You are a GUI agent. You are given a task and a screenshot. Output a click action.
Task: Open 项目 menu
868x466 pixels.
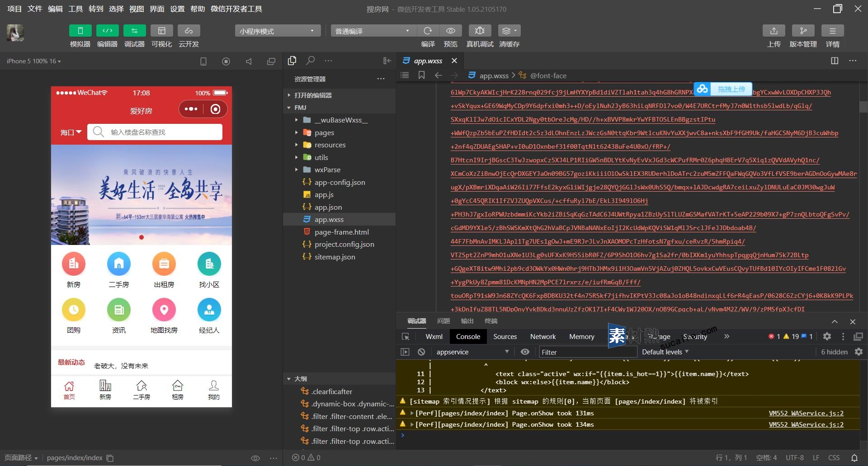14,9
